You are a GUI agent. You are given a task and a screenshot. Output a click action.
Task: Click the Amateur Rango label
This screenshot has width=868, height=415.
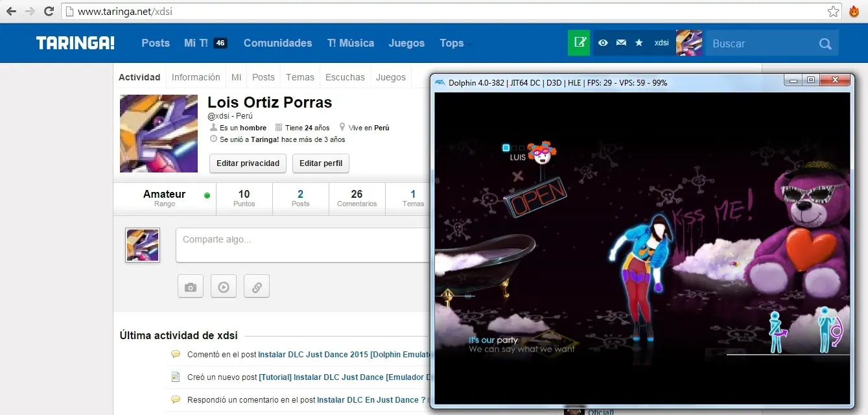165,198
